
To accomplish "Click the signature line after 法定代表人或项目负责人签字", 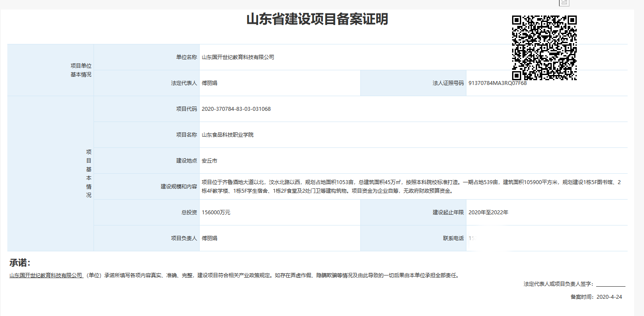I will coord(610,285).
